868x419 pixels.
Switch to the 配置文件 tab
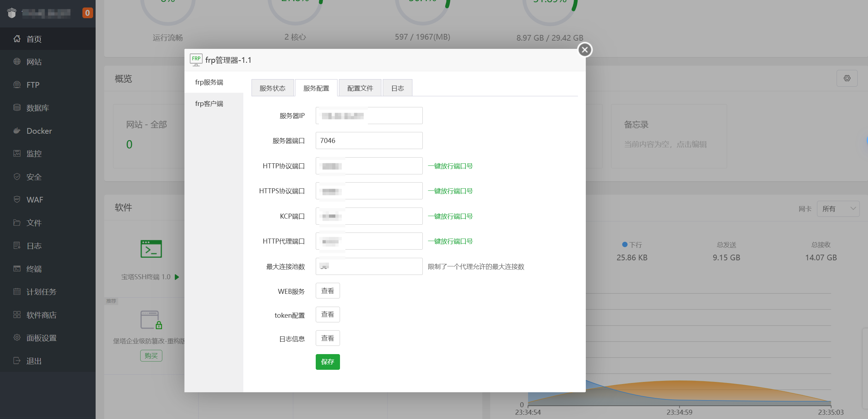360,88
